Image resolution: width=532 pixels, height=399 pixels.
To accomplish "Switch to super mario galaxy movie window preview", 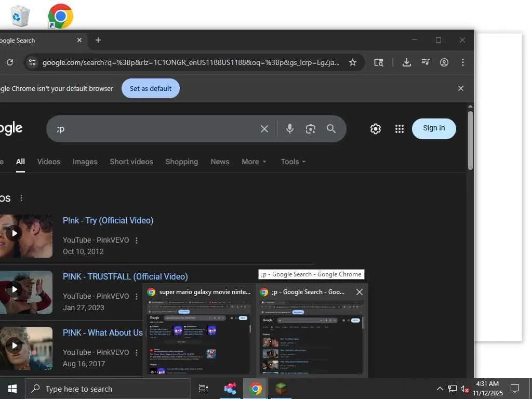I will (199, 330).
